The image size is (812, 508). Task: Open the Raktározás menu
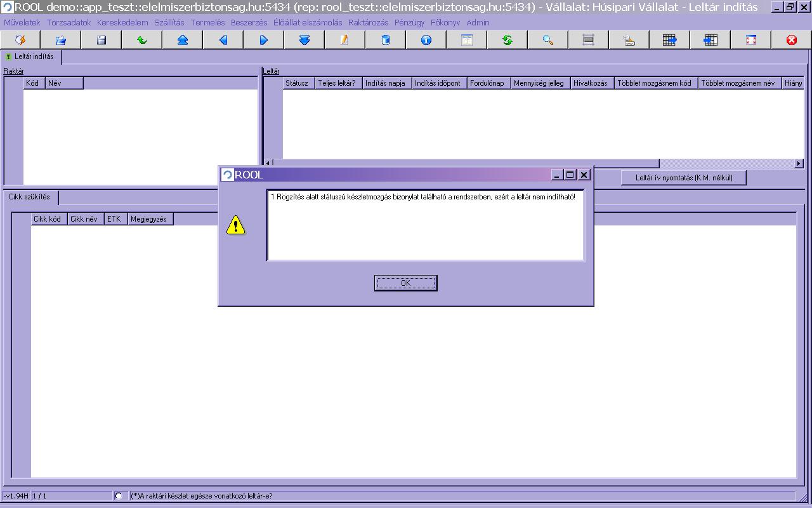368,22
